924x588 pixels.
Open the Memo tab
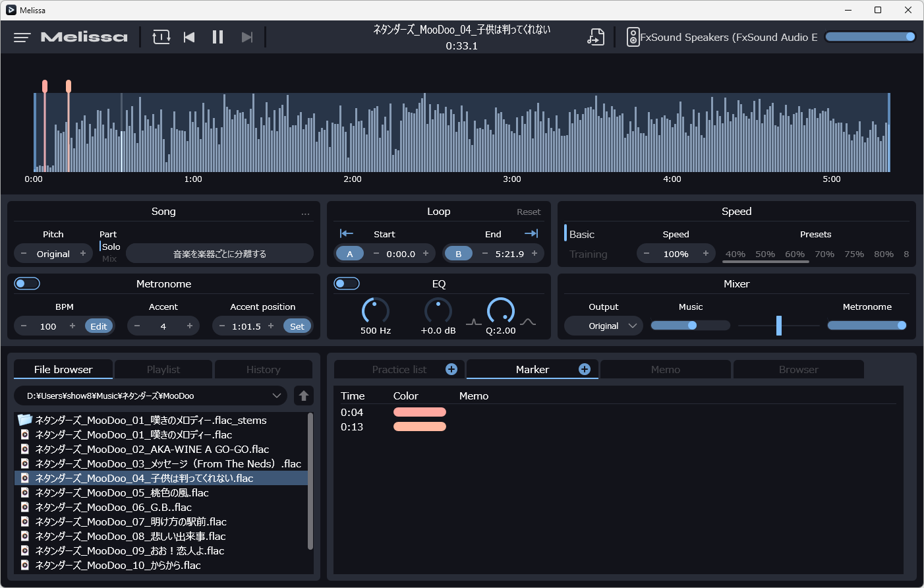(x=665, y=370)
